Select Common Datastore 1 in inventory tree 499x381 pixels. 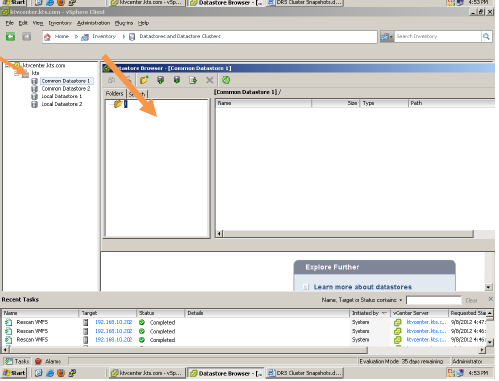click(x=66, y=81)
